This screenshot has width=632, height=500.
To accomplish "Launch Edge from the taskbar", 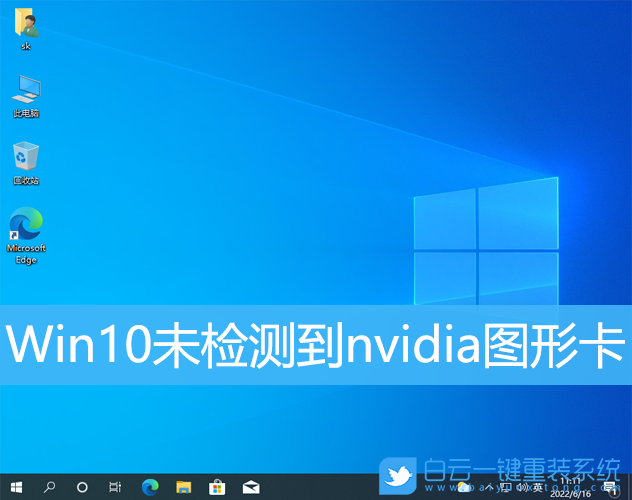I will tap(150, 487).
